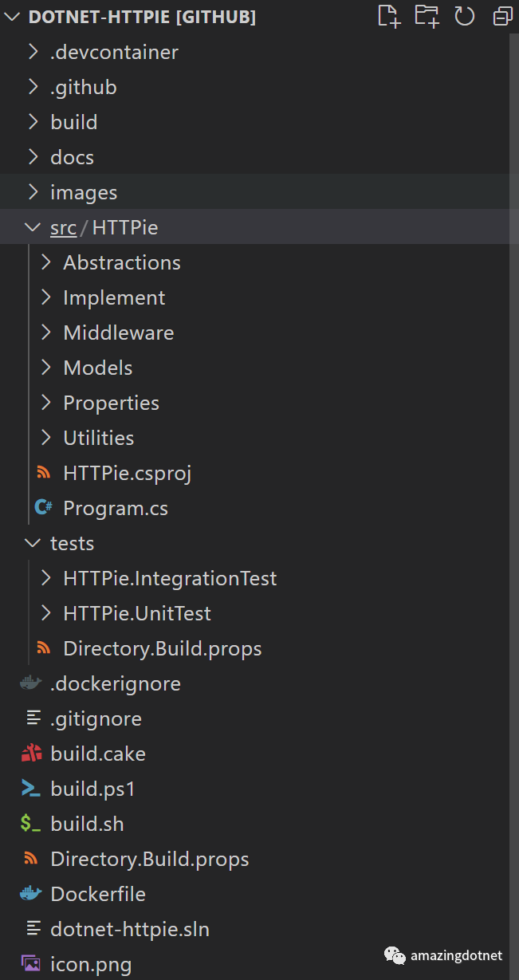519x980 pixels.
Task: Click the New File icon
Action: tap(388, 16)
